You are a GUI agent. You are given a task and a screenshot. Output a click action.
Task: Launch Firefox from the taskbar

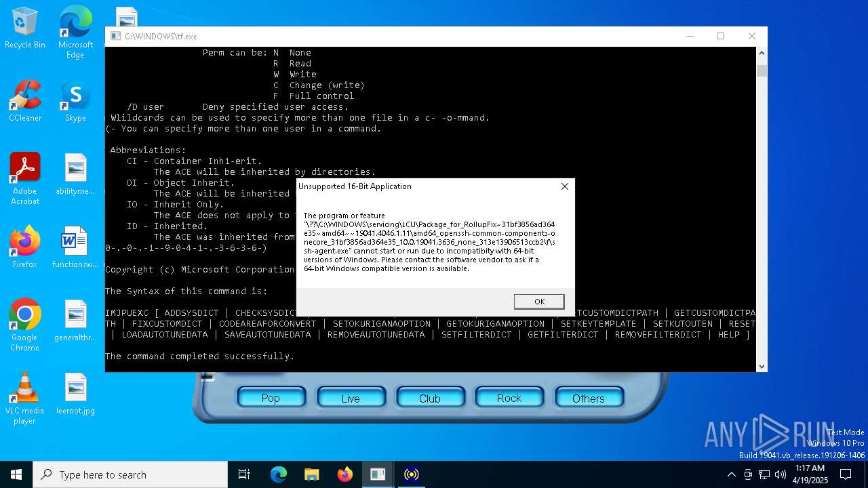point(345,474)
